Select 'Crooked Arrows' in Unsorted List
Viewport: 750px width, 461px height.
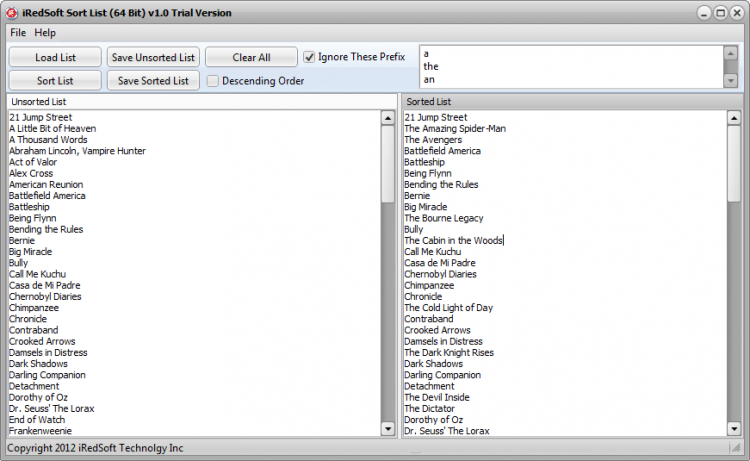[42, 341]
